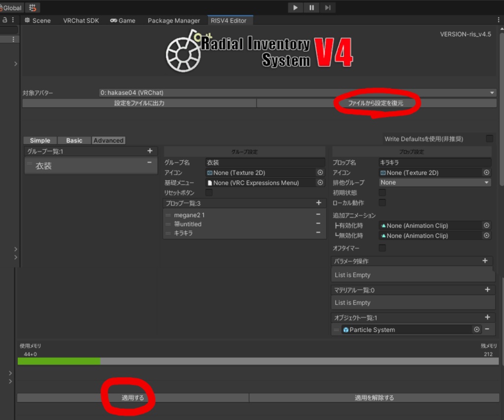504x420 pixels.
Task: Toggle the リセットボタン checkbox
Action: 209,193
